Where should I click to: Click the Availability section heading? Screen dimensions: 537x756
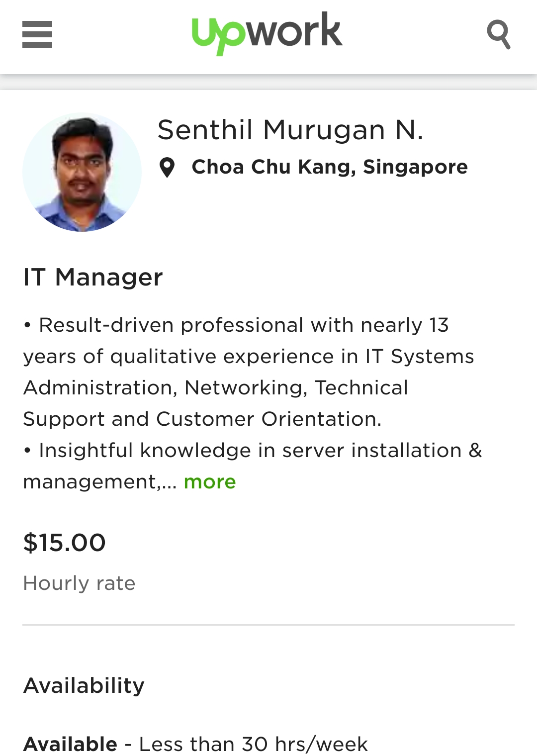tap(84, 685)
